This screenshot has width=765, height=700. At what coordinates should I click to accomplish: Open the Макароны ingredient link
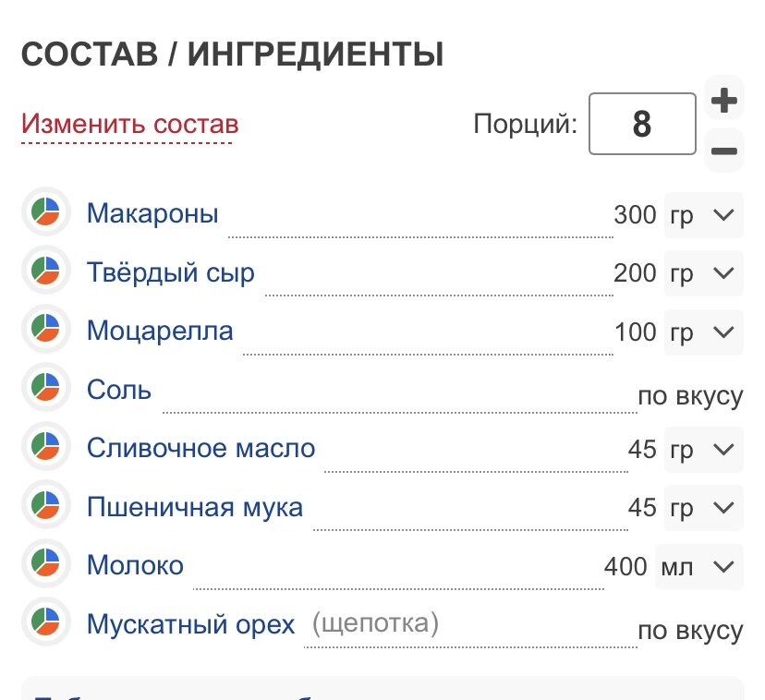(152, 213)
